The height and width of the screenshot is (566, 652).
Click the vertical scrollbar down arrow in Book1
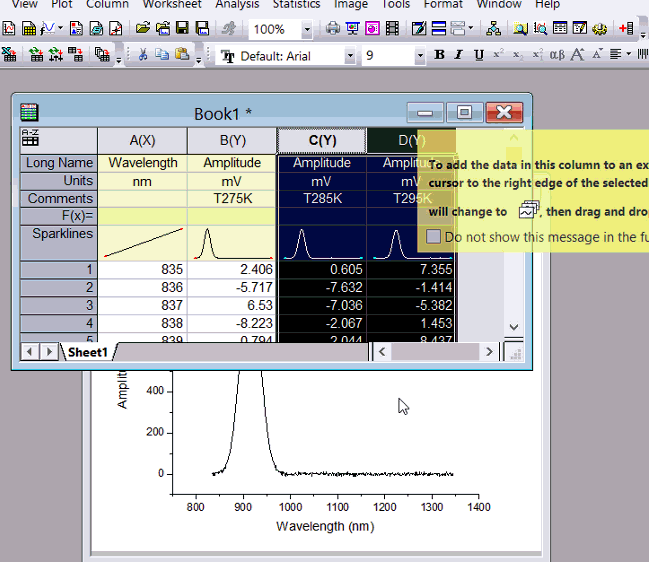coord(514,327)
